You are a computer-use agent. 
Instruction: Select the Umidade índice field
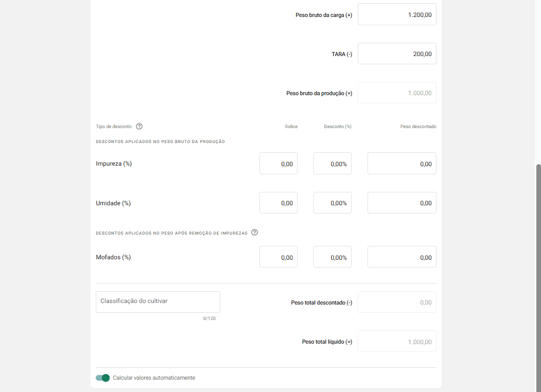278,202
